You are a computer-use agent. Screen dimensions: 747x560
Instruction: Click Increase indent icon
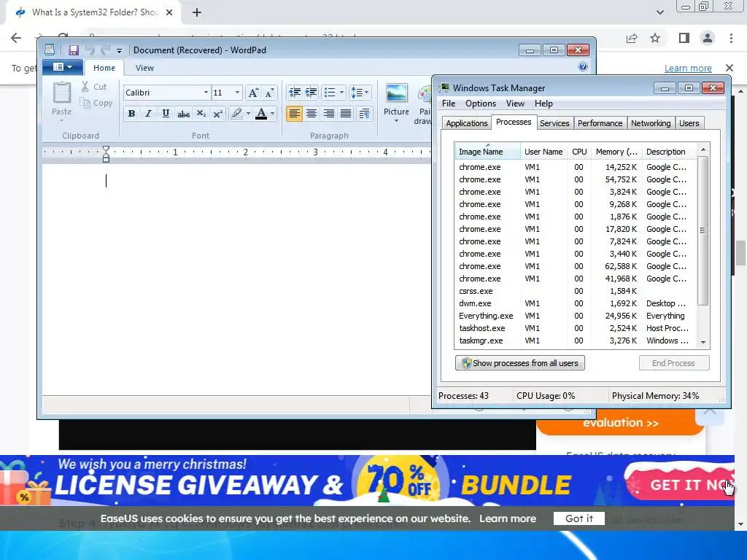[x=311, y=93]
